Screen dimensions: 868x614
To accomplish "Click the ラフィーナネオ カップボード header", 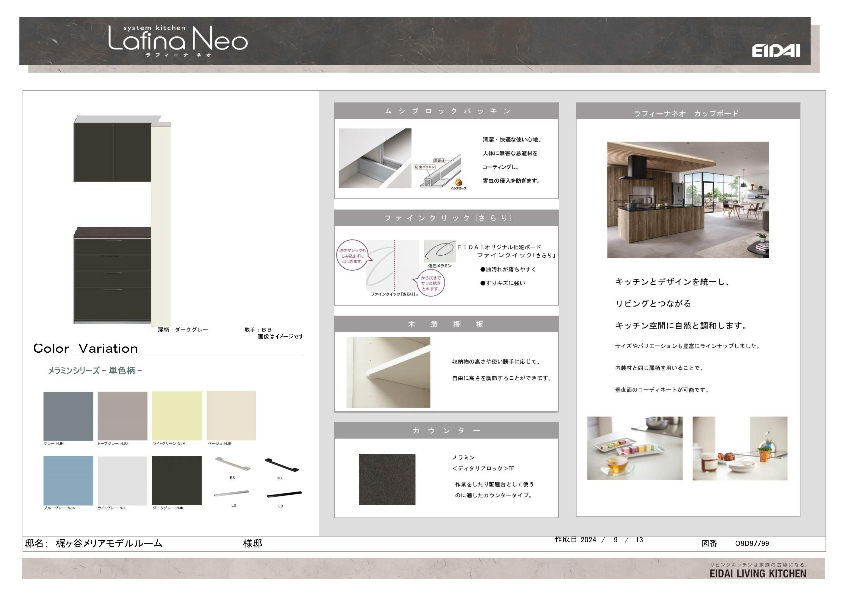I will click(x=688, y=111).
